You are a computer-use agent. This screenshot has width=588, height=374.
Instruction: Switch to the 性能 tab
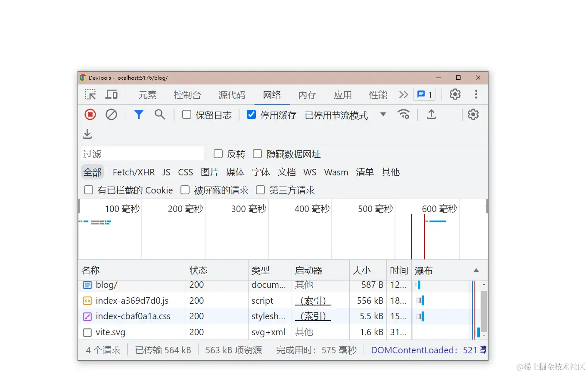(x=378, y=95)
